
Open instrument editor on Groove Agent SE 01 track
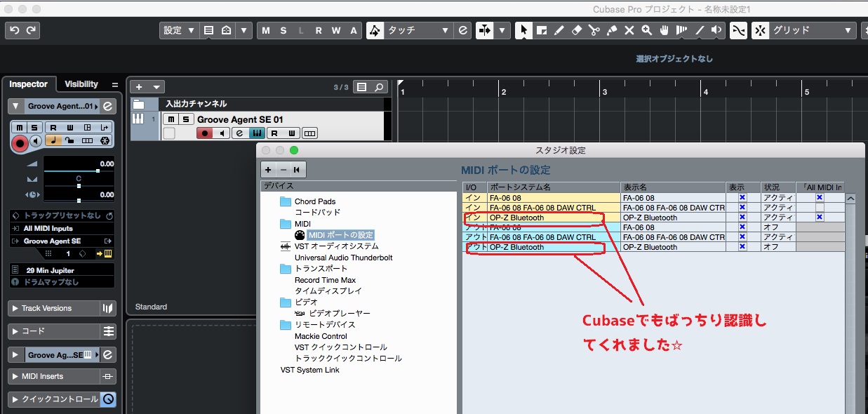239,133
